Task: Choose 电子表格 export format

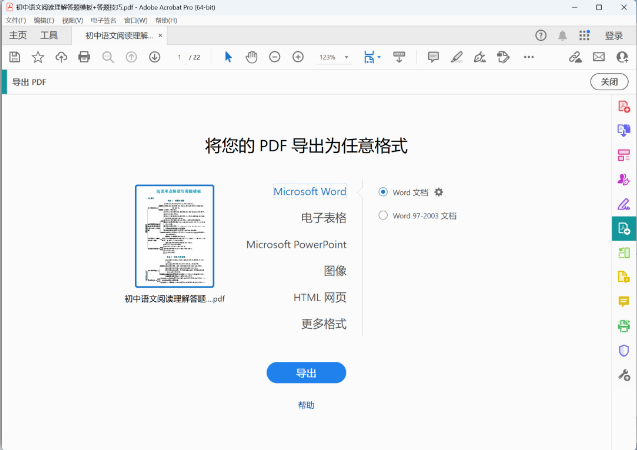Action: tap(323, 218)
